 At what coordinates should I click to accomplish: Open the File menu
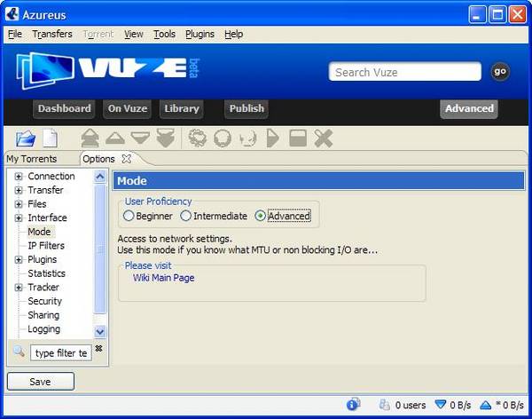click(x=15, y=34)
